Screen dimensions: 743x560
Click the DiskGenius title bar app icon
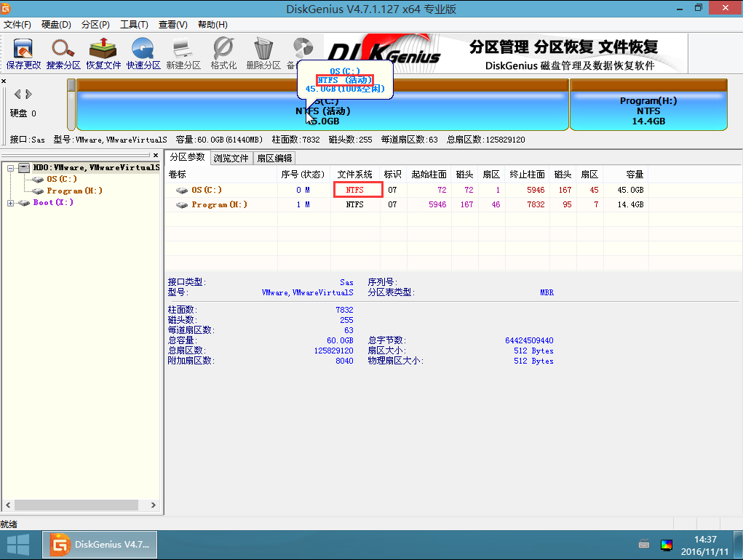pos(6,8)
